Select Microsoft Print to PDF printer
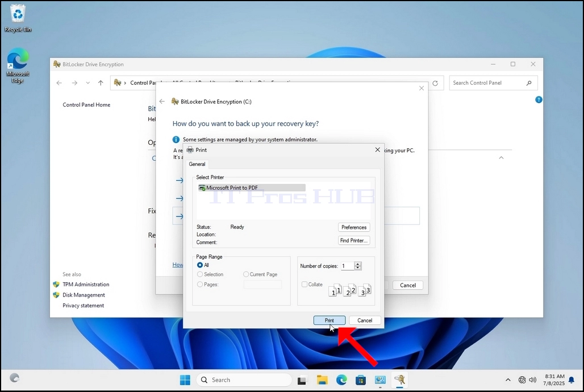The height and width of the screenshot is (392, 584). tap(252, 188)
